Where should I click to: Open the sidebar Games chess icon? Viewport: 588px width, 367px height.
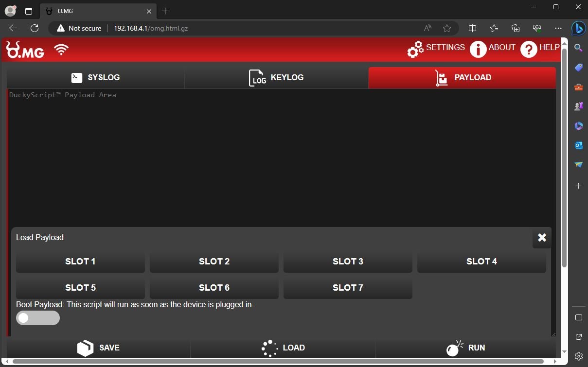tap(578, 106)
